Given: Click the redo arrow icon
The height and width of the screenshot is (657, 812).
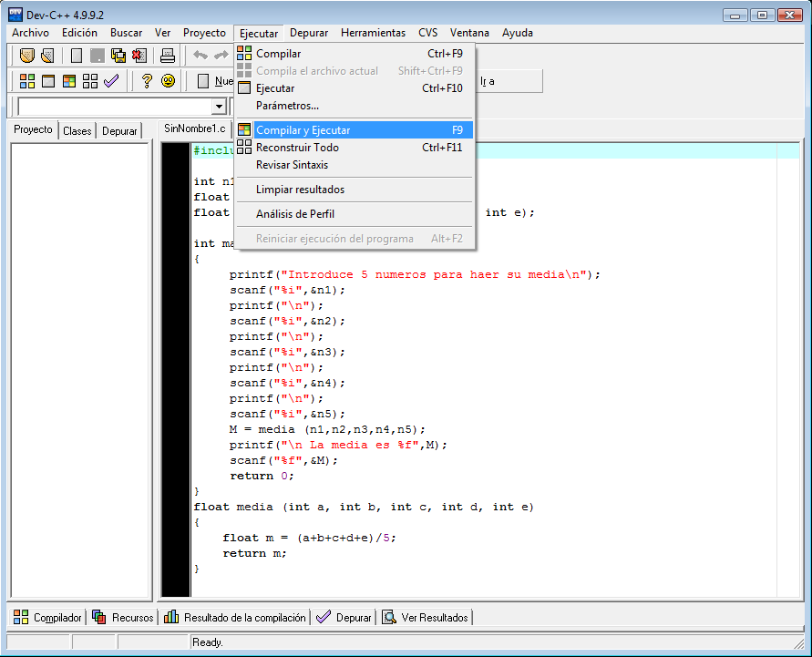Looking at the screenshot, I should [x=221, y=55].
